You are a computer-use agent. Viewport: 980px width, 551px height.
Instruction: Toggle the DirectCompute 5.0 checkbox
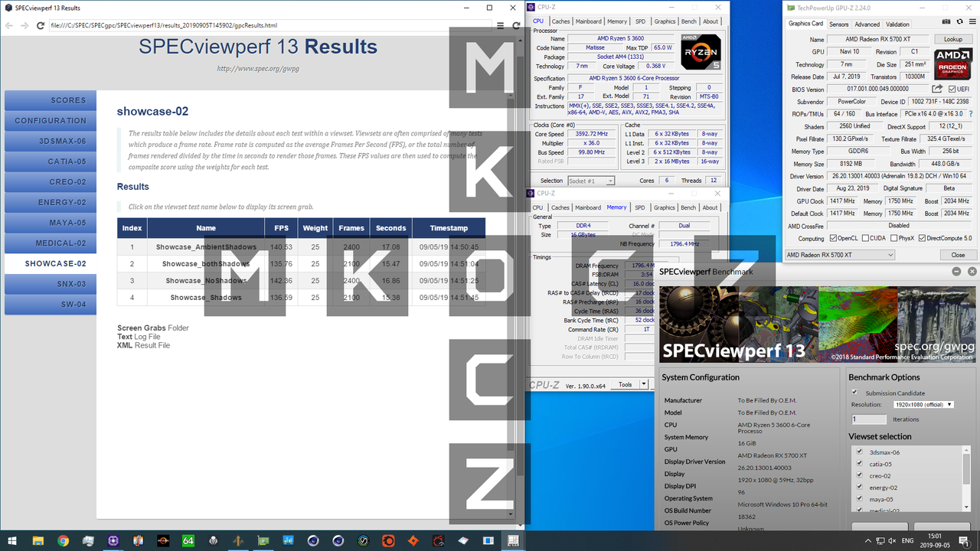click(x=922, y=238)
